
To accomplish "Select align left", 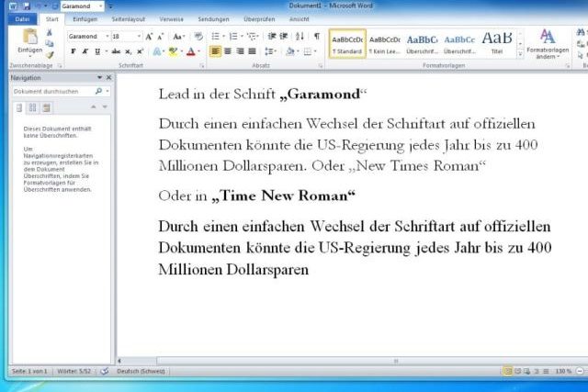I will (215, 51).
